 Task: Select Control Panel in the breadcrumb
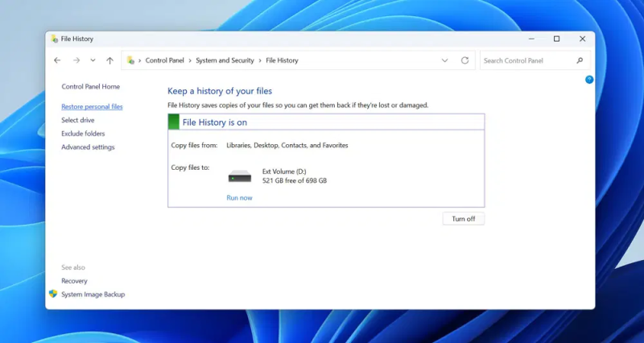coord(165,60)
